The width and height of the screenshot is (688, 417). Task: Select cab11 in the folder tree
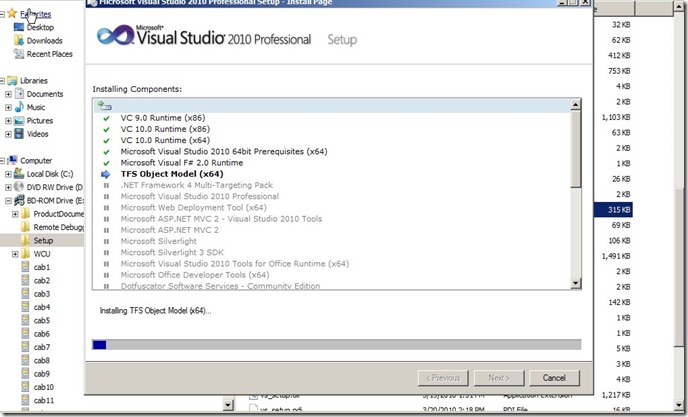pos(43,400)
